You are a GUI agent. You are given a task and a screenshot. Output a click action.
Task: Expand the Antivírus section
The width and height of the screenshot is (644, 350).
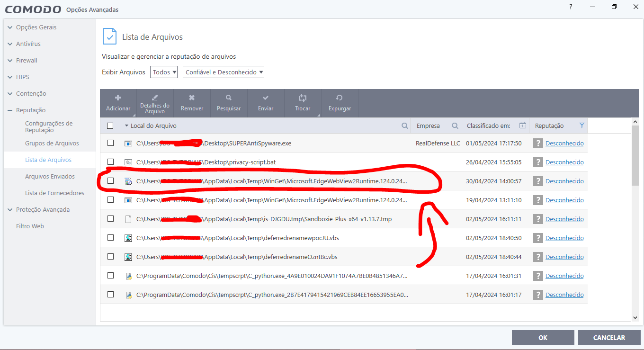[x=28, y=44]
